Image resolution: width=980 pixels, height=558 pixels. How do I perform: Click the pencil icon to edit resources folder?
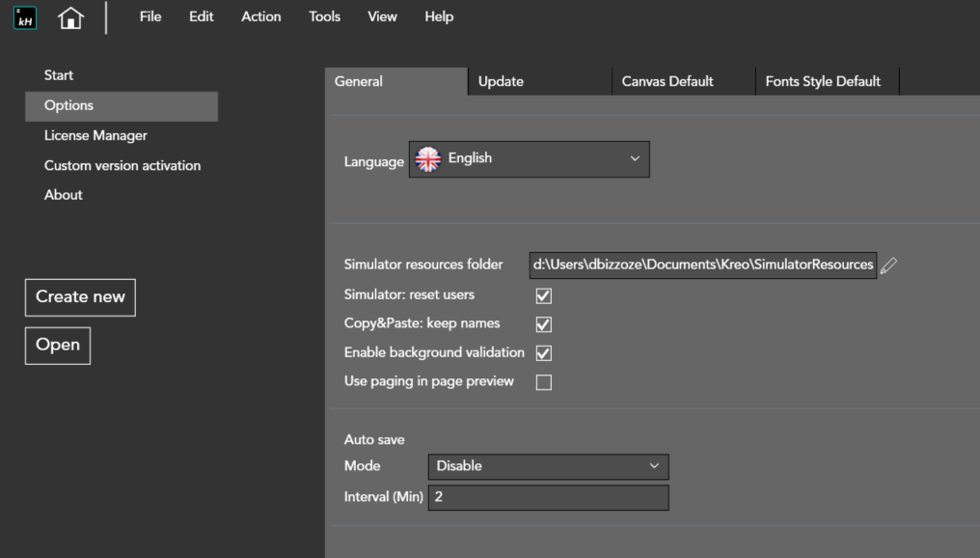[888, 265]
